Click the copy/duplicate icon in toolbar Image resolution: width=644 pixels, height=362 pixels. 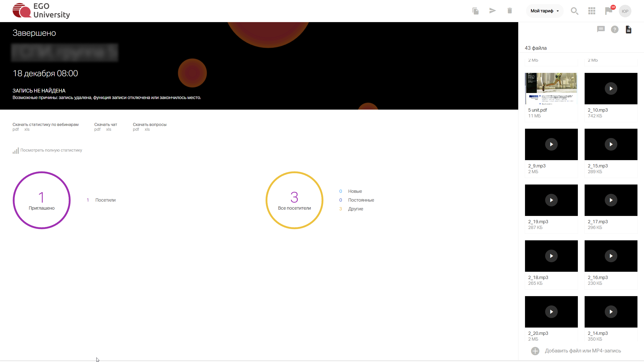pyautogui.click(x=475, y=10)
